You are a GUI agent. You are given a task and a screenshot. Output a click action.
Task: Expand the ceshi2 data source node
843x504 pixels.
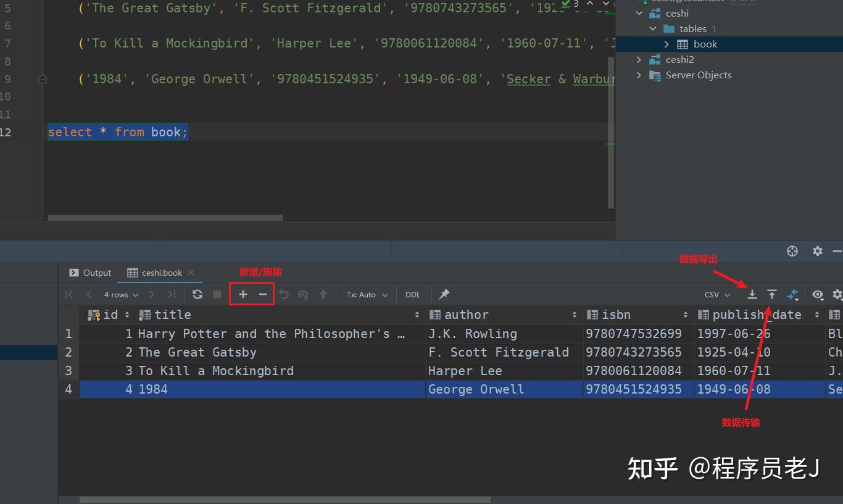639,59
